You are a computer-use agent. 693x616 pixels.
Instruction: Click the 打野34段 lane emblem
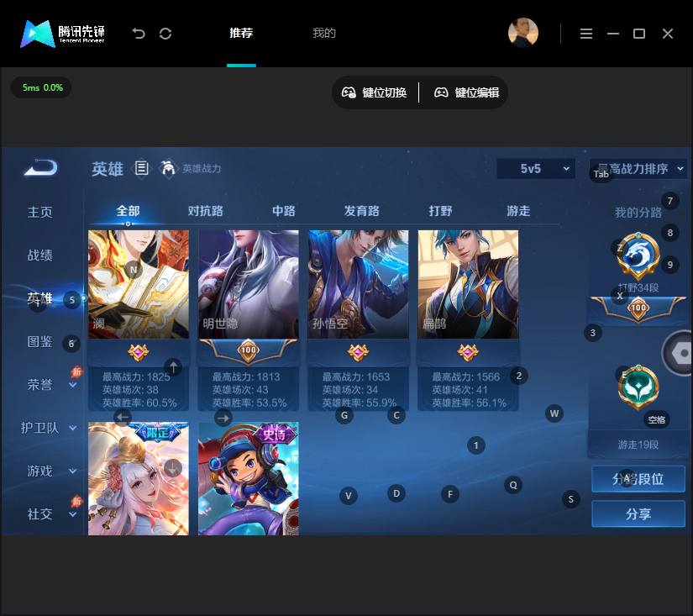pos(638,255)
